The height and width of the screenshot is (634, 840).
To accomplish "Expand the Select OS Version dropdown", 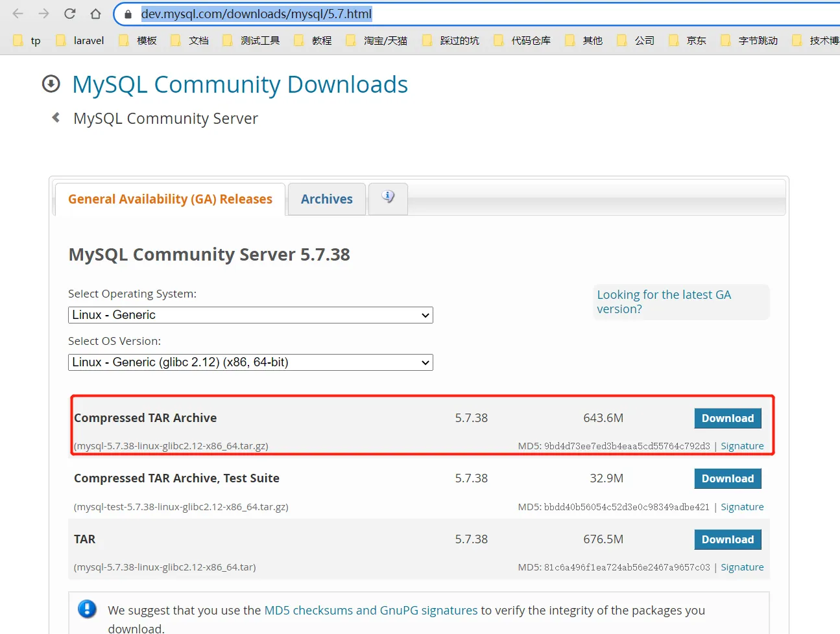I will [x=250, y=362].
